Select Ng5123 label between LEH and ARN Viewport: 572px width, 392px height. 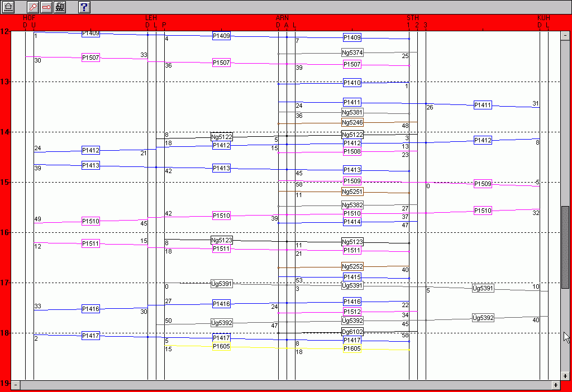point(222,240)
